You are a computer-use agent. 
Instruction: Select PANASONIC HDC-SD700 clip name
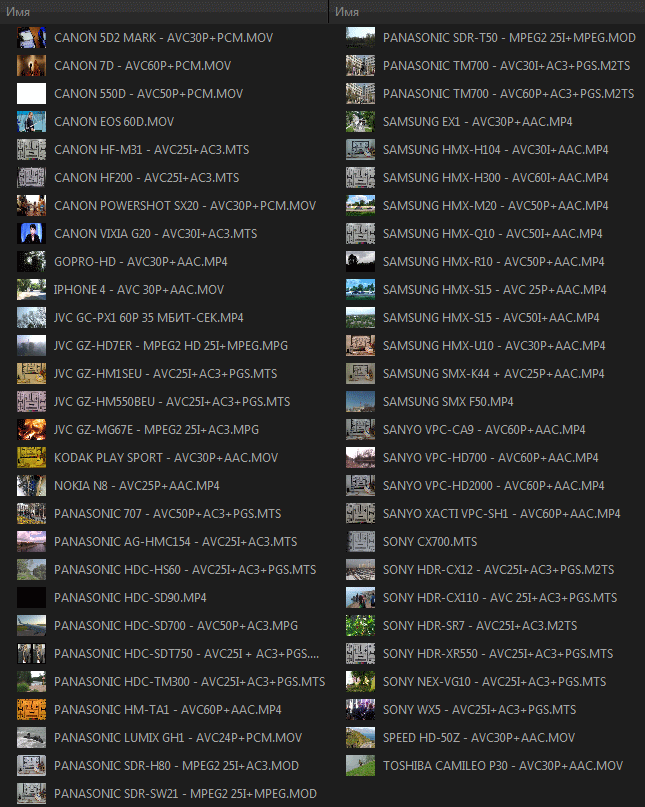176,626
